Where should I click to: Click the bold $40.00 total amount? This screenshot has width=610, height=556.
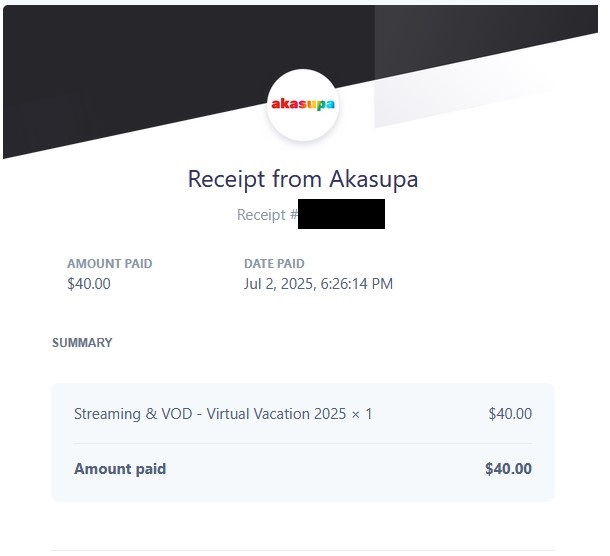pos(508,469)
